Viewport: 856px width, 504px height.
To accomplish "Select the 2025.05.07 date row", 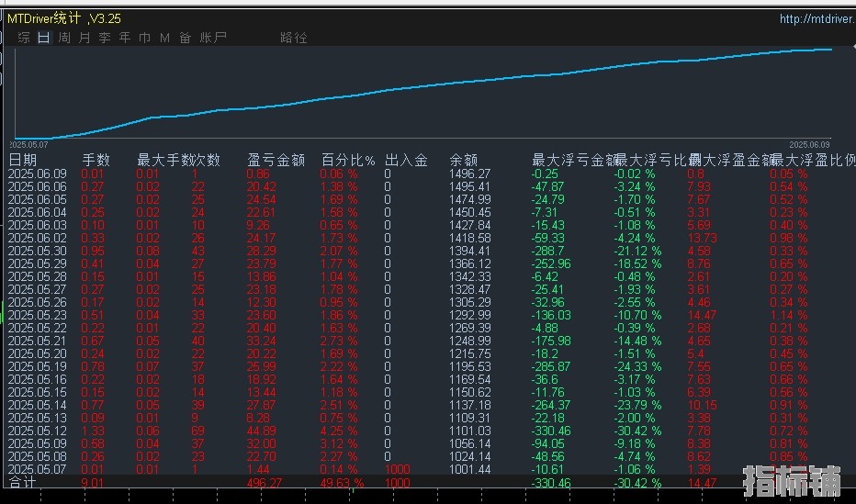I will [37, 469].
